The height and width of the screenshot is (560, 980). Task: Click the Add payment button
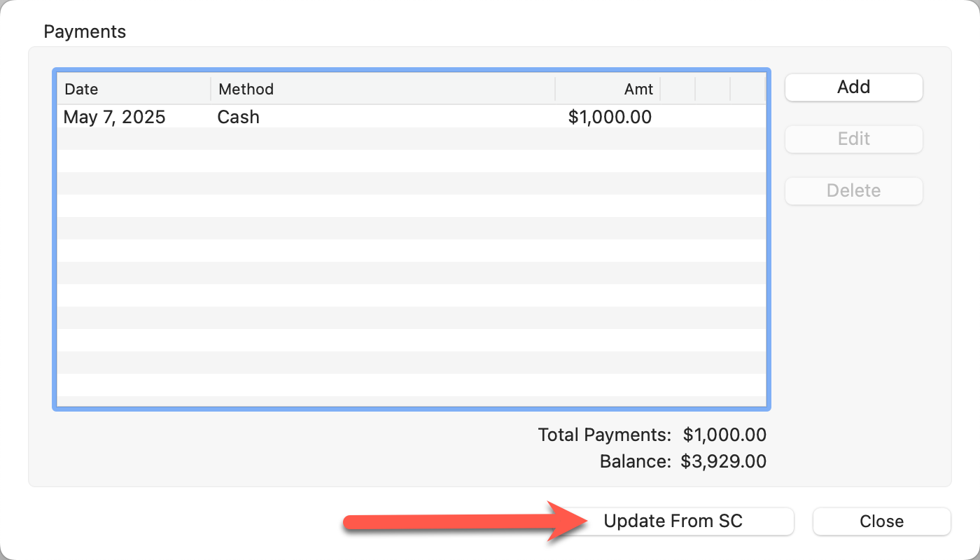click(853, 87)
